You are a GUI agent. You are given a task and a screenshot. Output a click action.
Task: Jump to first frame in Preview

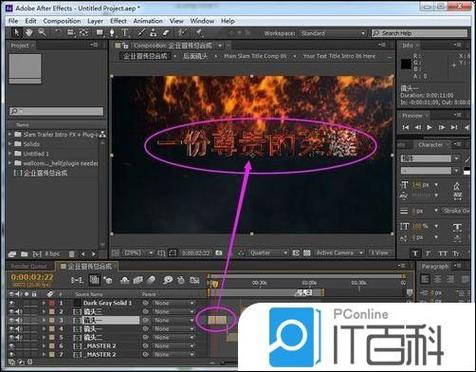405,127
